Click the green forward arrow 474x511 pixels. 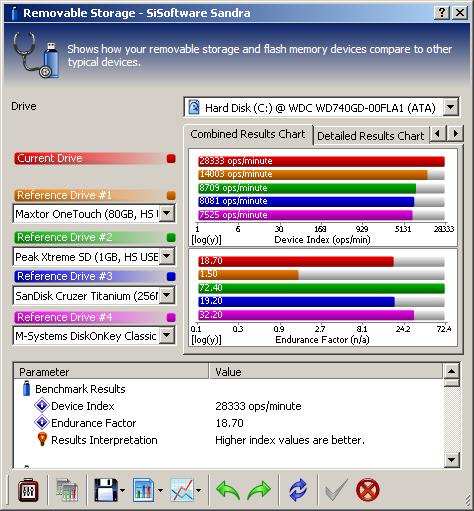(259, 490)
